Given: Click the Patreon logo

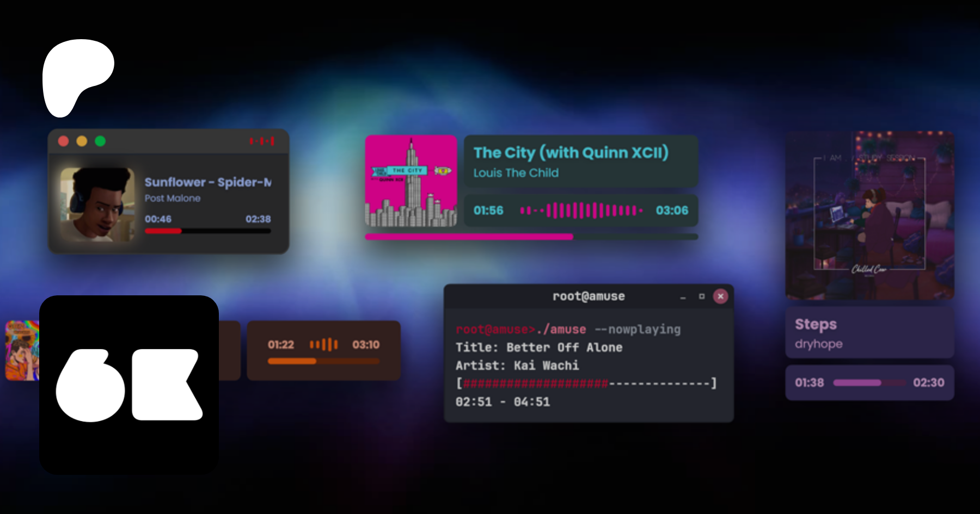Looking at the screenshot, I should [x=76, y=76].
